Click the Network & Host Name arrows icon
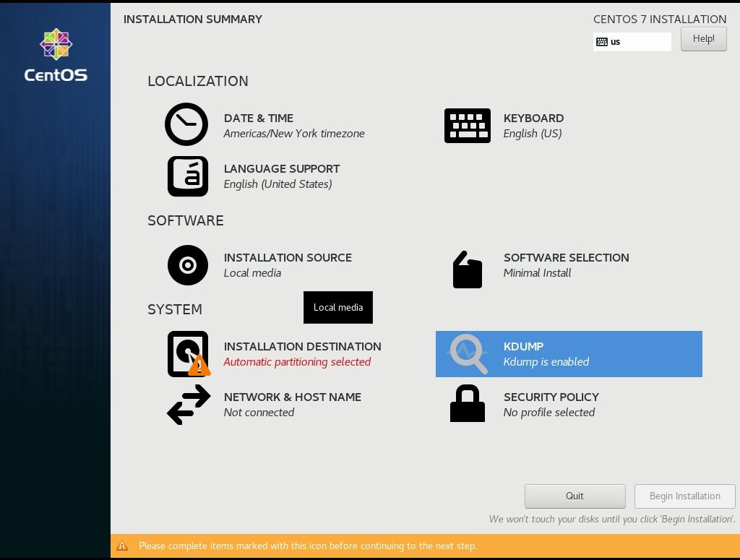This screenshot has height=560, width=740. tap(187, 404)
